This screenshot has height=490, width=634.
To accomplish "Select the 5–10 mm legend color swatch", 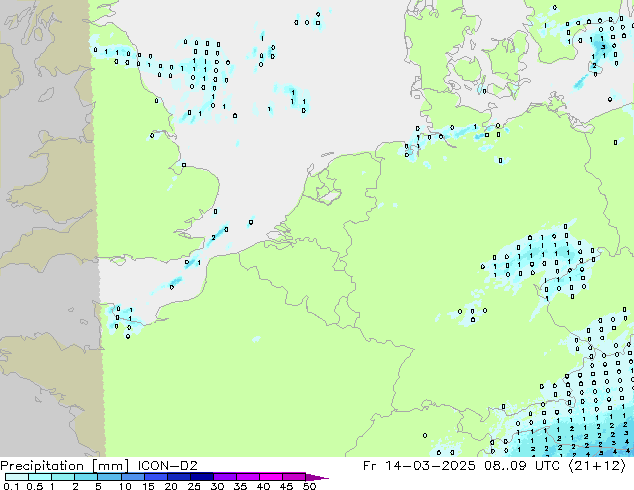I will 109,477.
